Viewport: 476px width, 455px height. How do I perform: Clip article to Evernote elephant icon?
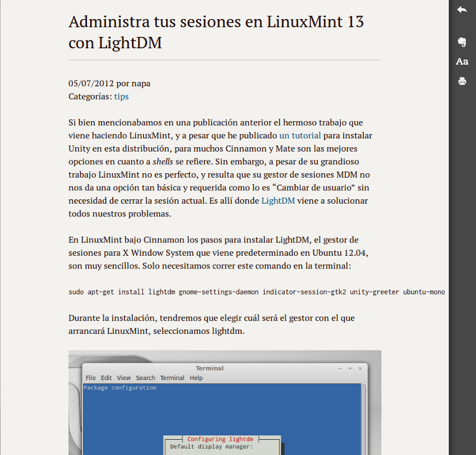(462, 42)
